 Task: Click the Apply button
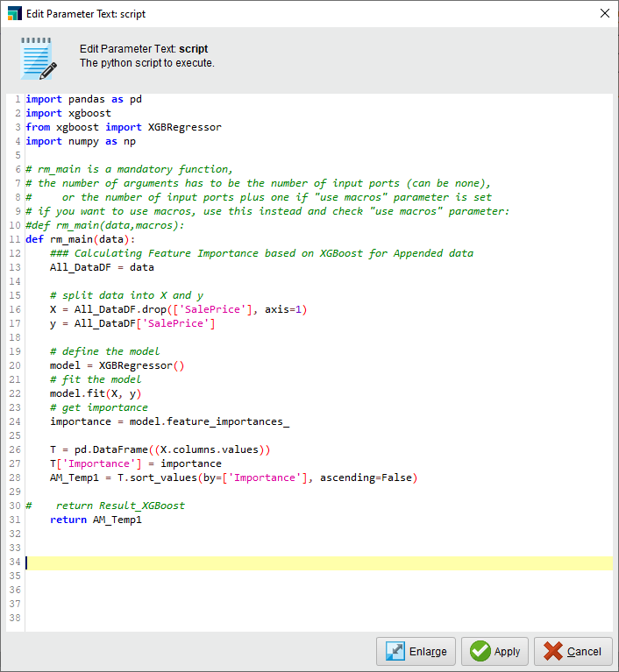[494, 651]
